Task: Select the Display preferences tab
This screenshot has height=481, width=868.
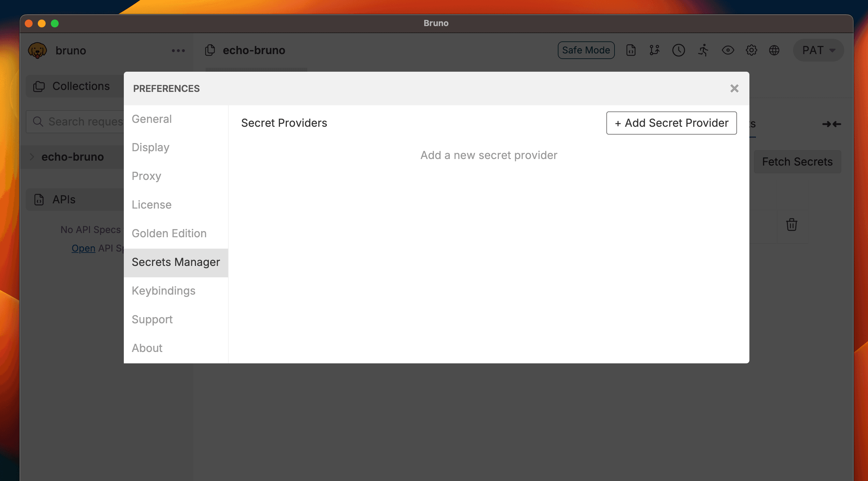Action: tap(176, 148)
